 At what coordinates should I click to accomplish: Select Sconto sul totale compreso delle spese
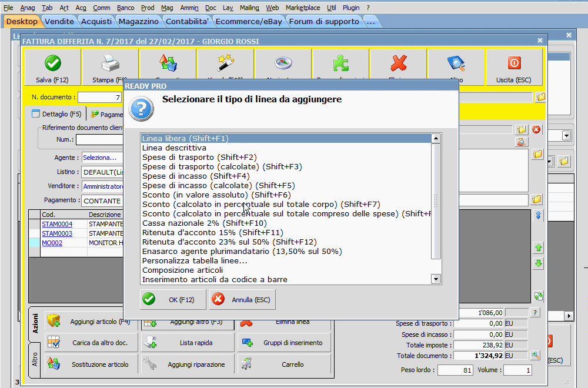tap(286, 213)
